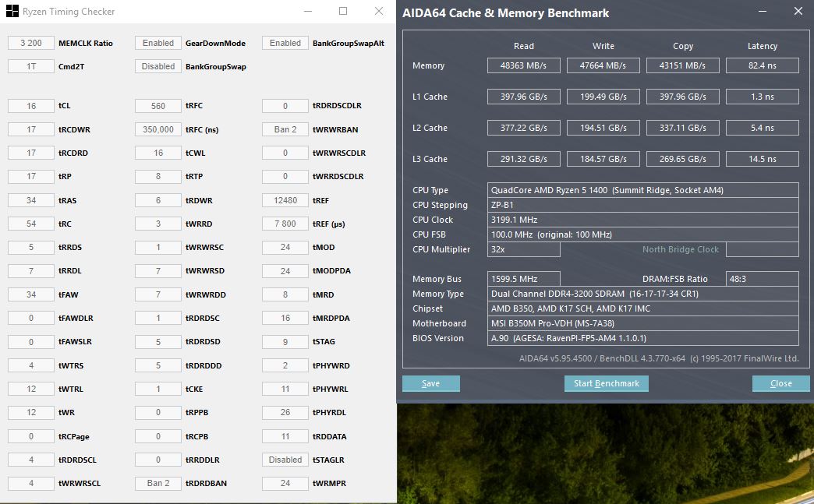
Task: Close the Ryzen Timing Checker window
Action: click(x=379, y=11)
